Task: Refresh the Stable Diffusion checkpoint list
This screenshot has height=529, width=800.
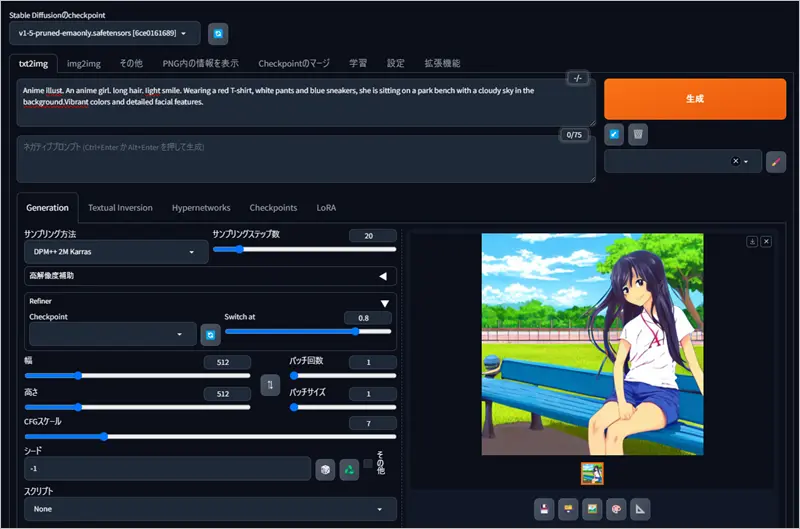Action: pyautogui.click(x=218, y=34)
